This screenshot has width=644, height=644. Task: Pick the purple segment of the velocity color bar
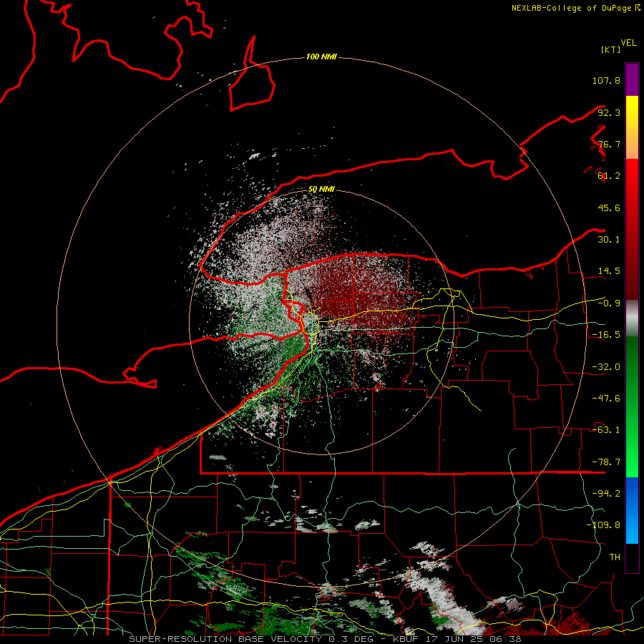pyautogui.click(x=632, y=79)
